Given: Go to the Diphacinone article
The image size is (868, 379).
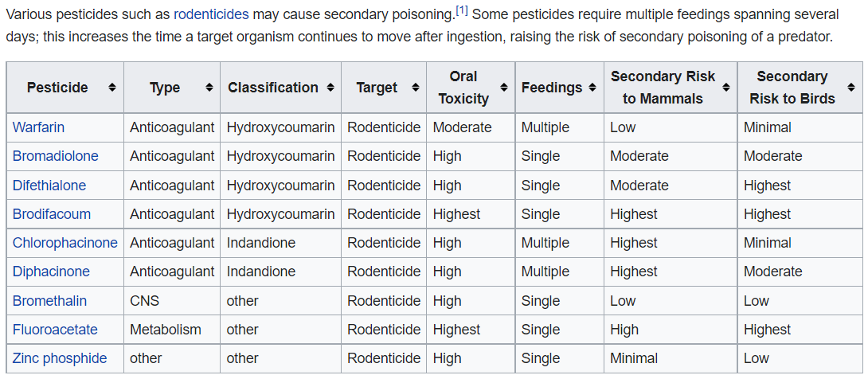Looking at the screenshot, I should pos(51,272).
